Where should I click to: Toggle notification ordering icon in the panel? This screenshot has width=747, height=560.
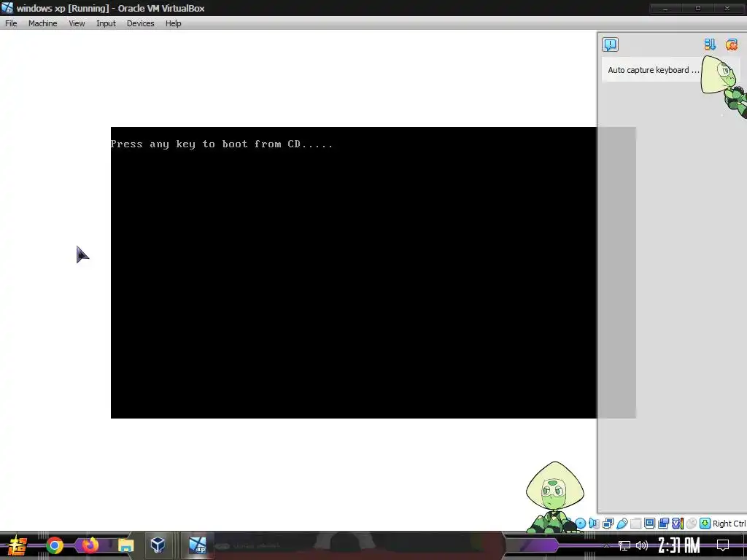710,44
